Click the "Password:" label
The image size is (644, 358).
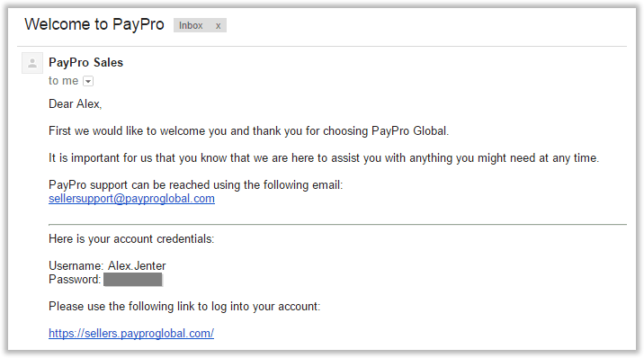[x=75, y=280]
